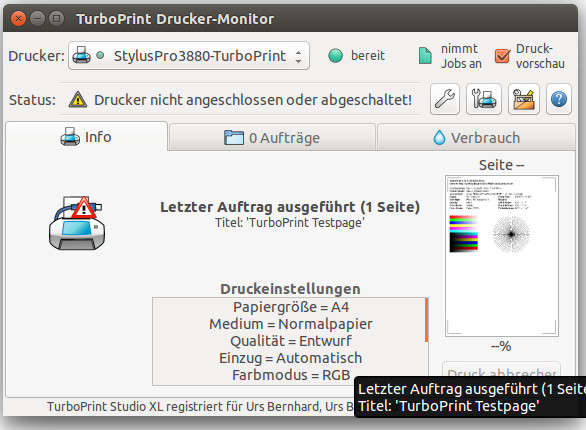586x430 pixels.
Task: Close the TurboPrint Drucker-Monitor window
Action: coord(18,18)
